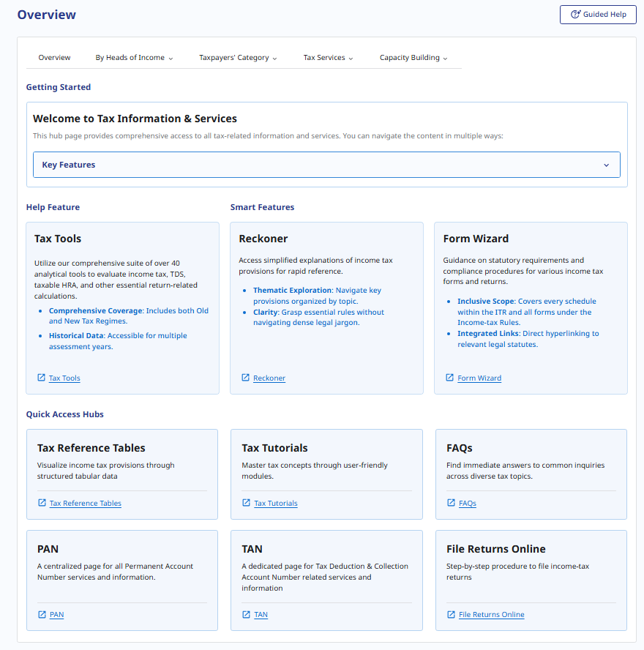Open the Tax Tools link
644x650 pixels.
point(64,378)
